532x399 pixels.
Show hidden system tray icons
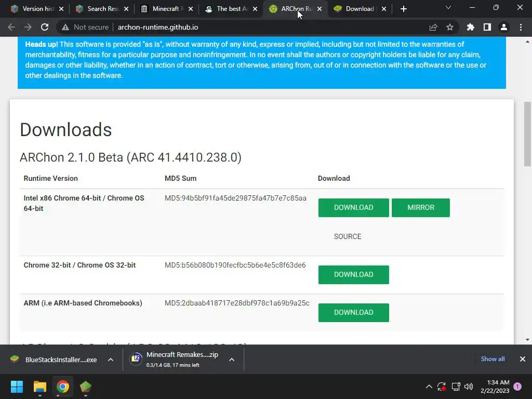point(429,387)
